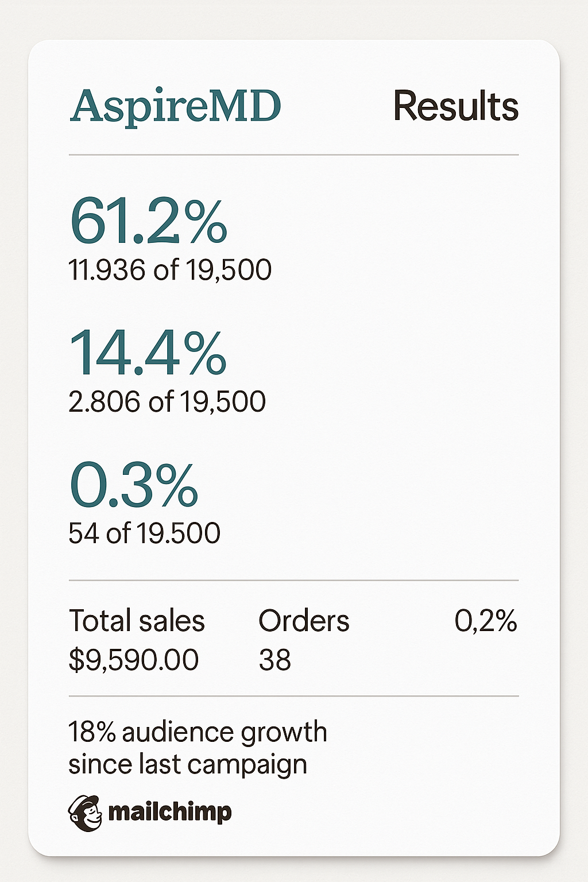Screen dimensions: 588x882
Task: Select the Results heading
Action: click(455, 106)
